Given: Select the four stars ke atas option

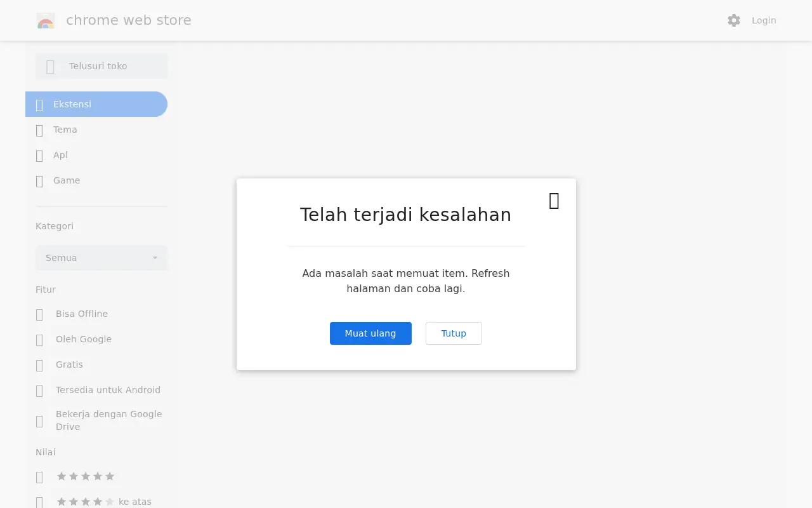Looking at the screenshot, I should [x=39, y=502].
